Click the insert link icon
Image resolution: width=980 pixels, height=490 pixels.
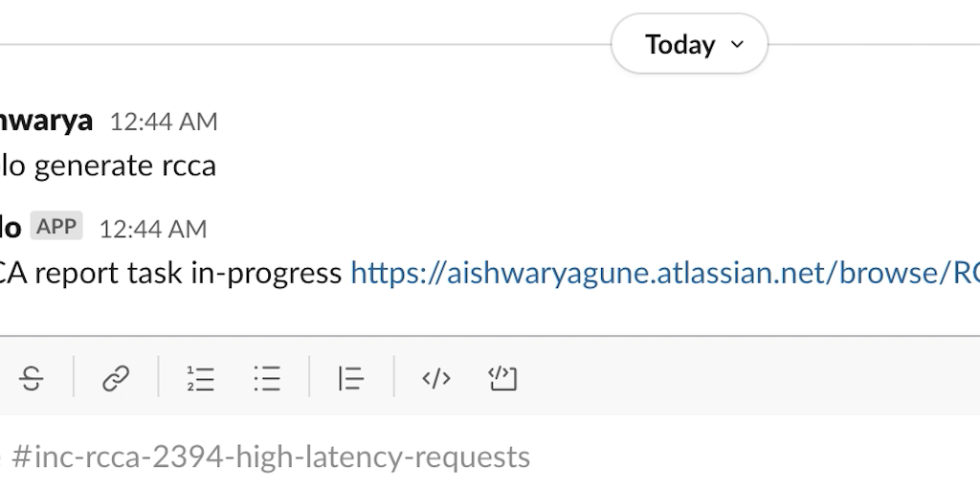point(116,379)
